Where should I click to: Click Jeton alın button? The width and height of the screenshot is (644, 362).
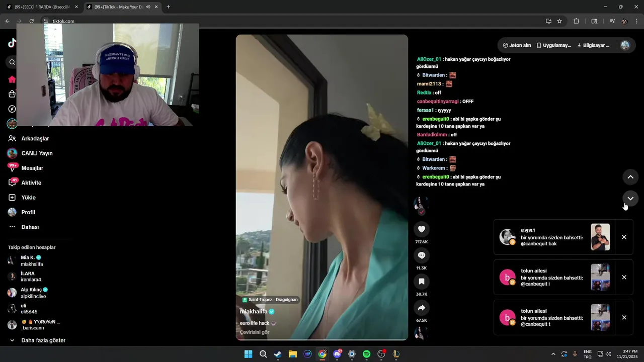coord(517,45)
